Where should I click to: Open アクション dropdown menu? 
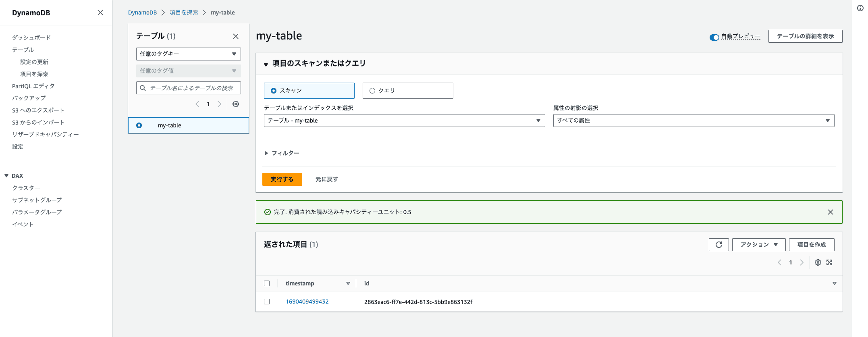point(759,245)
